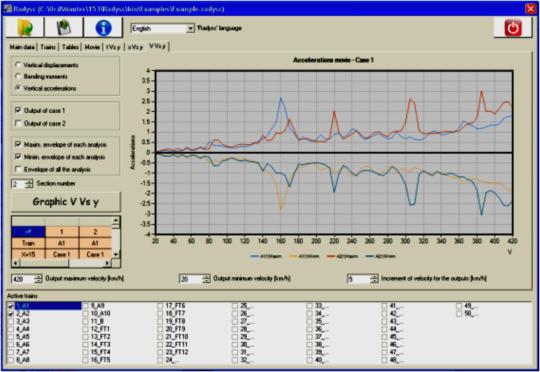This screenshot has width=540, height=372.
Task: Toggle Maxim. envelope of each analysis
Action: 18,144
